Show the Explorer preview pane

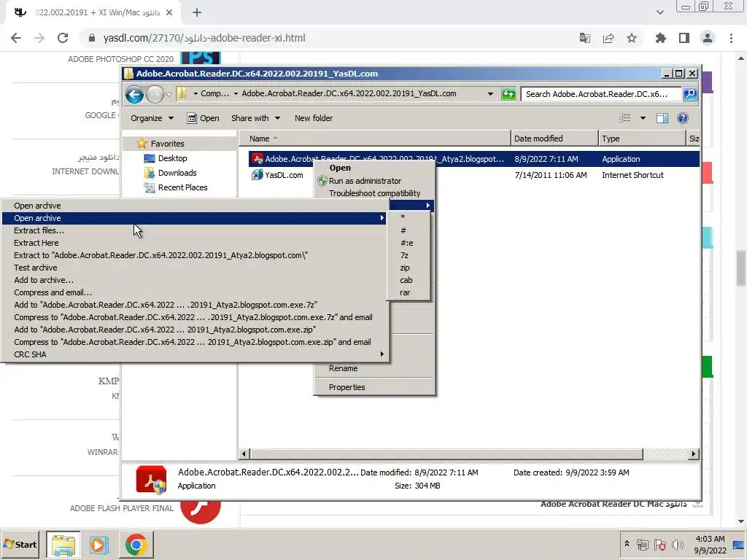coord(662,118)
